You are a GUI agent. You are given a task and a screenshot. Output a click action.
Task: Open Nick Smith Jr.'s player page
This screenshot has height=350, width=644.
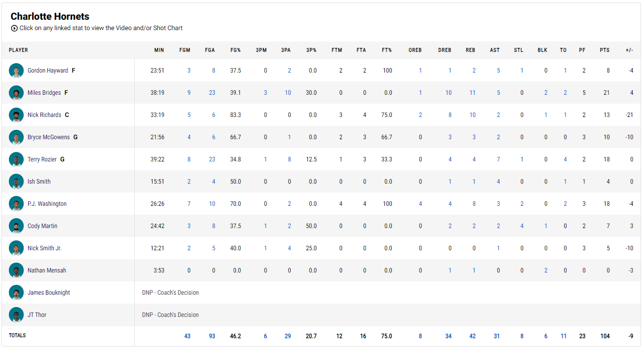pos(44,248)
